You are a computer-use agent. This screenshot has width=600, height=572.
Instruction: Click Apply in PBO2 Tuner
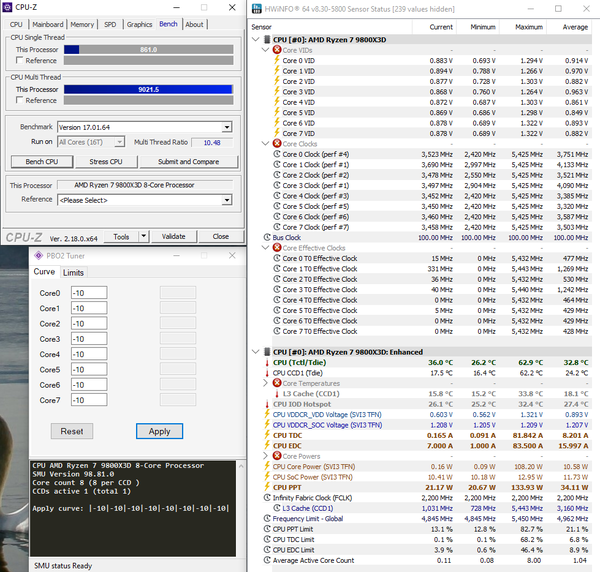click(160, 431)
